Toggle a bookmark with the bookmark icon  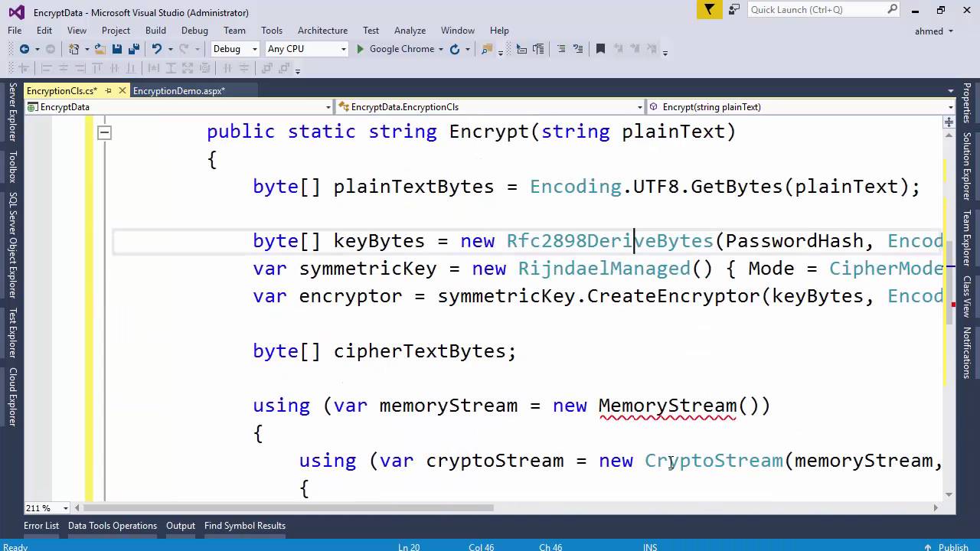pos(600,49)
